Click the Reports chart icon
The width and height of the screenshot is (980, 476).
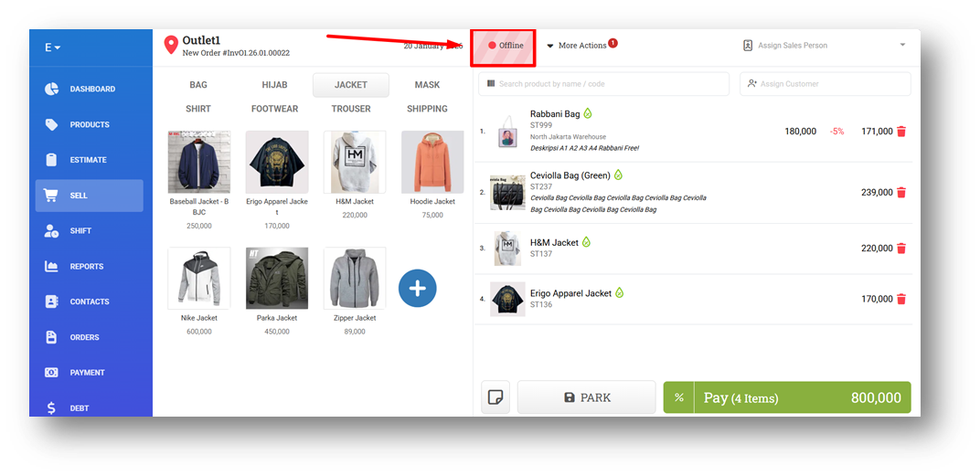coord(51,266)
